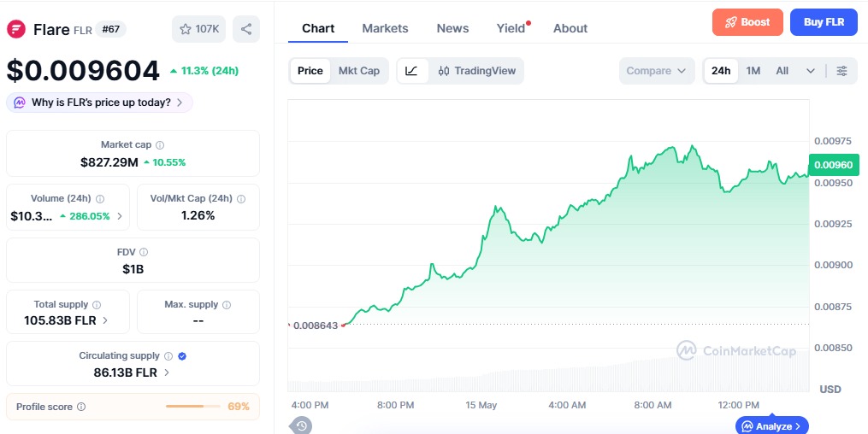Image resolution: width=868 pixels, height=434 pixels.
Task: Select the line chart icon
Action: 412,71
